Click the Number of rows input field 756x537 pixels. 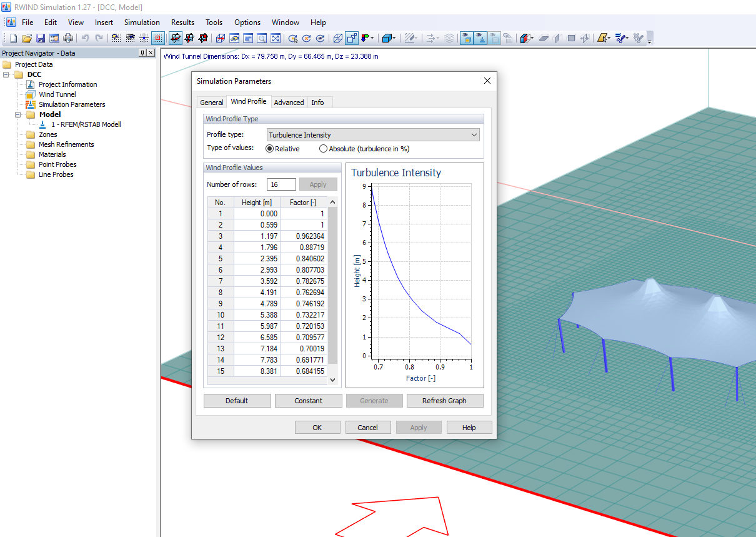tap(281, 184)
